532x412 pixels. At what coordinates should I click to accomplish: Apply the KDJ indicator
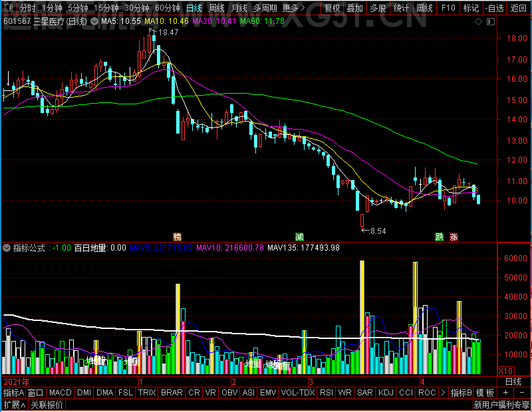[386, 393]
